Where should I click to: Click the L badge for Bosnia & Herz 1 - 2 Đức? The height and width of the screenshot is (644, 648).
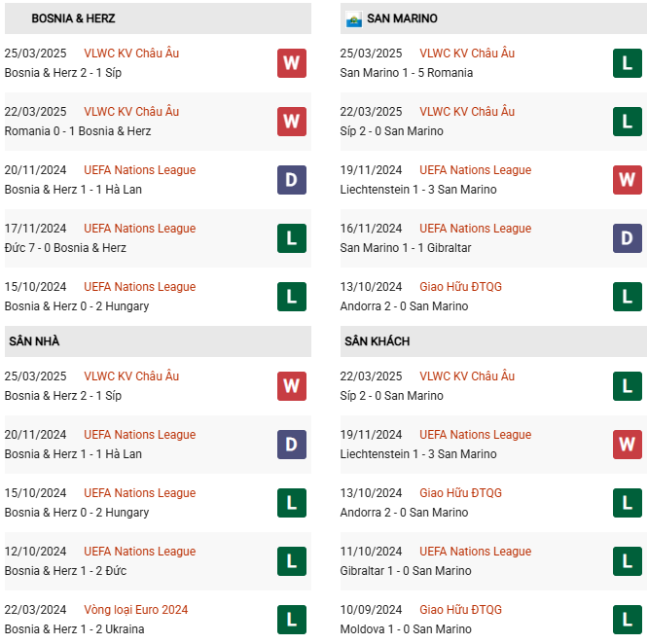292,561
